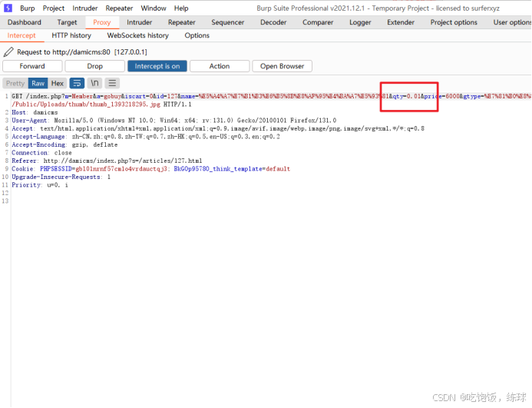
Task: Open the Decoder tab
Action: (x=273, y=22)
